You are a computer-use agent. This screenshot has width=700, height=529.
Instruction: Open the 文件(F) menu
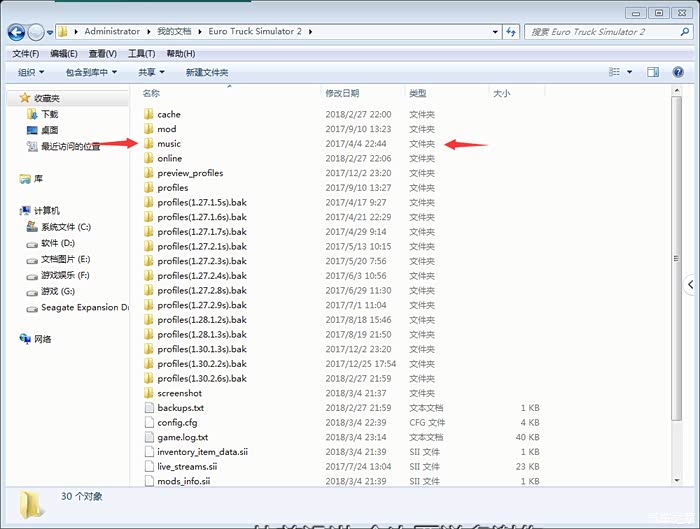tap(25, 53)
